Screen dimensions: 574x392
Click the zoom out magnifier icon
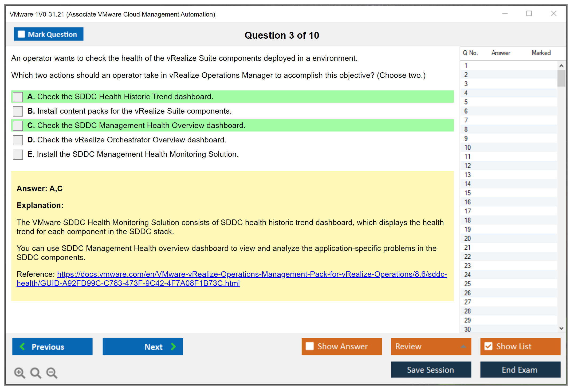[52, 373]
